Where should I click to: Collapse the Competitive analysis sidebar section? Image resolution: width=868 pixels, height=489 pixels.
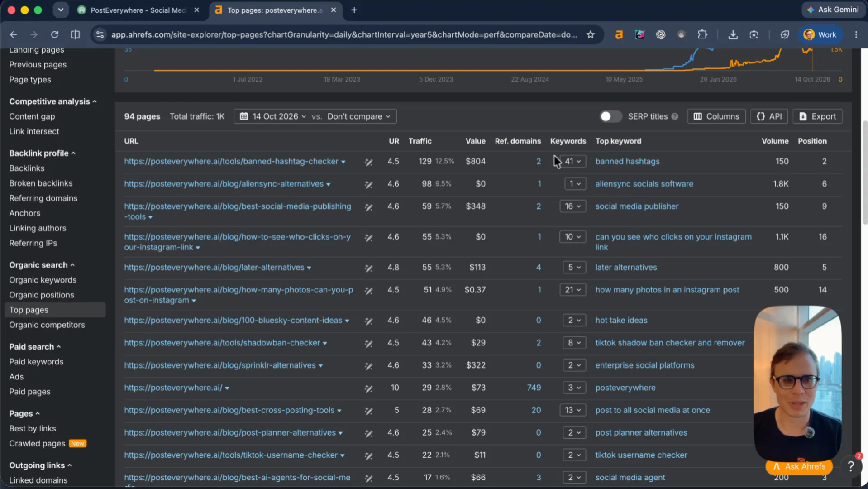53,101
